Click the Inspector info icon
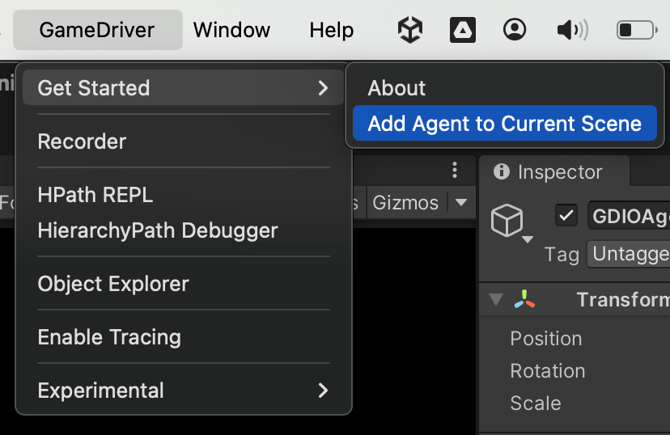This screenshot has height=435, width=670. [501, 172]
